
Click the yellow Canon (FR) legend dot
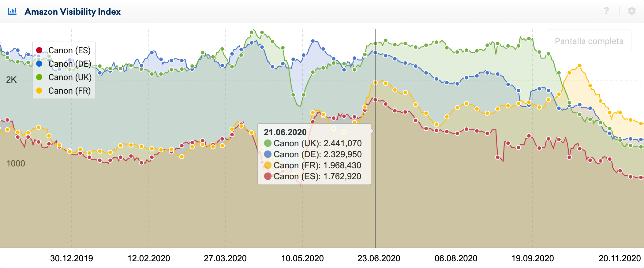click(39, 91)
